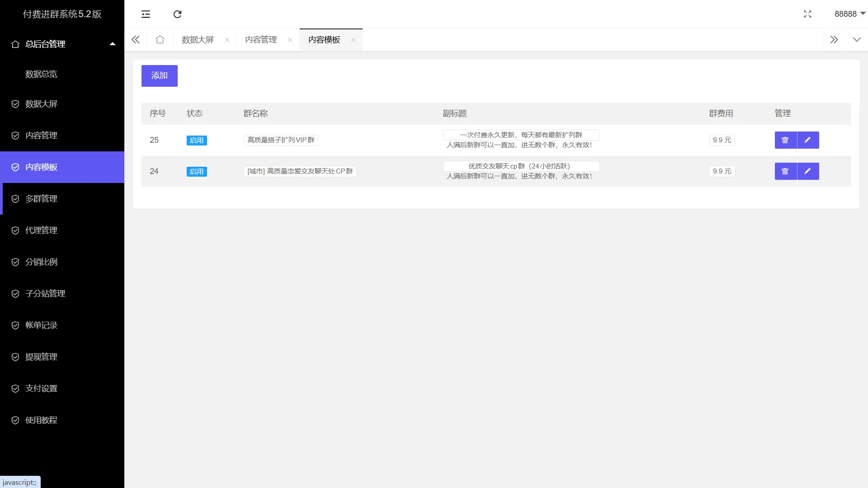Click the 添加 button
The image size is (868, 488).
click(x=159, y=75)
